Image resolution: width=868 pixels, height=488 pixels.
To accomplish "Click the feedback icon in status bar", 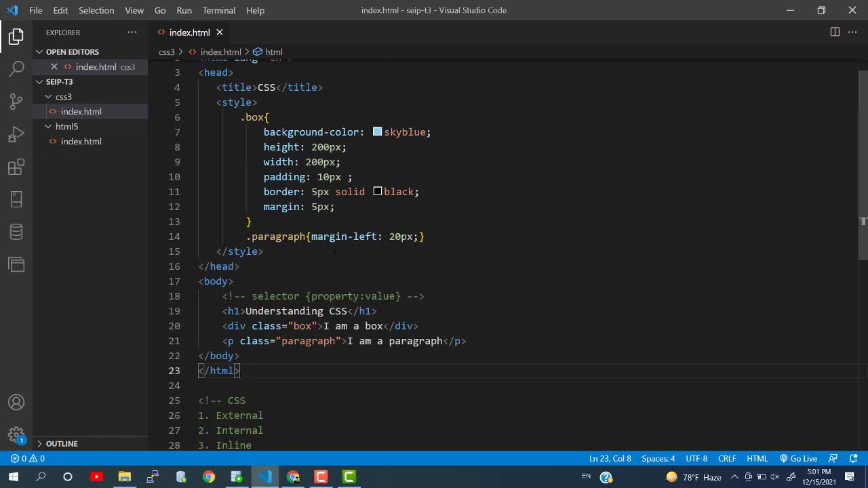I will (x=833, y=459).
